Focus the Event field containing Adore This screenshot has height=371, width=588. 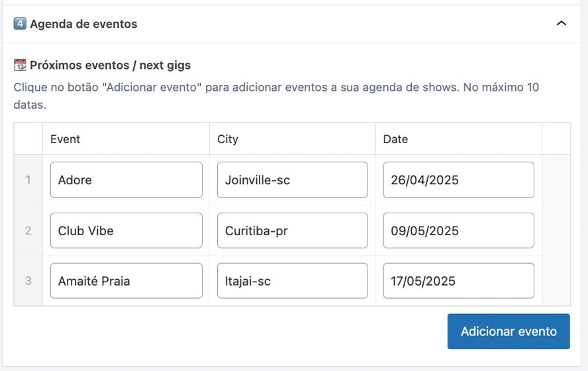coord(126,180)
